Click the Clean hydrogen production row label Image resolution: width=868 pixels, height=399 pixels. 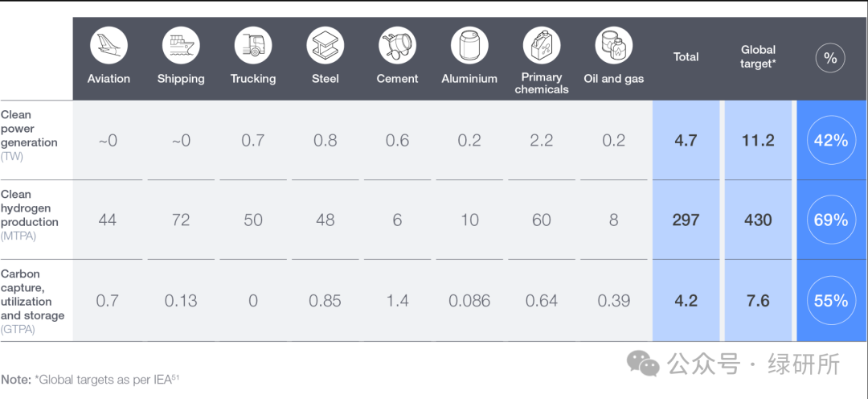(30, 214)
